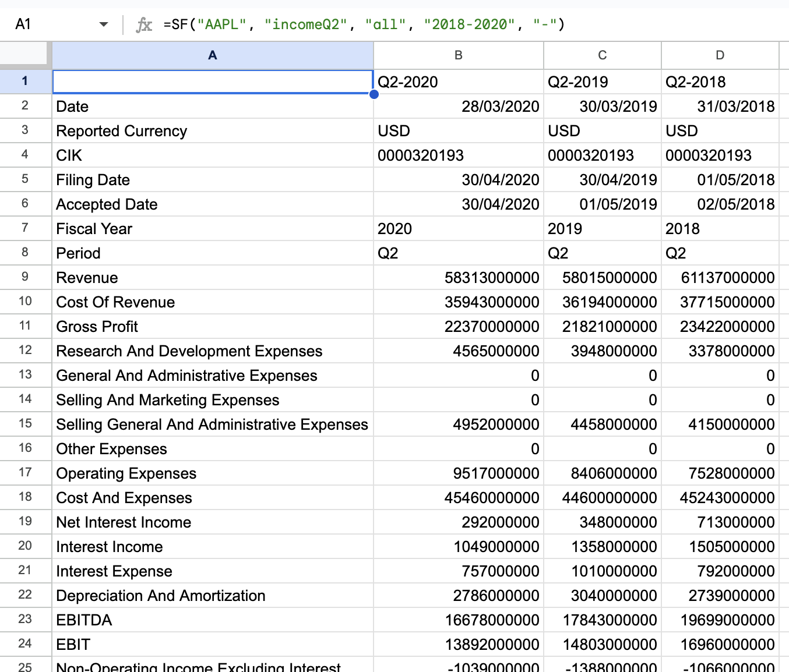Select the Interest Expense label cell
Screen dimensions: 789x672
[213, 571]
